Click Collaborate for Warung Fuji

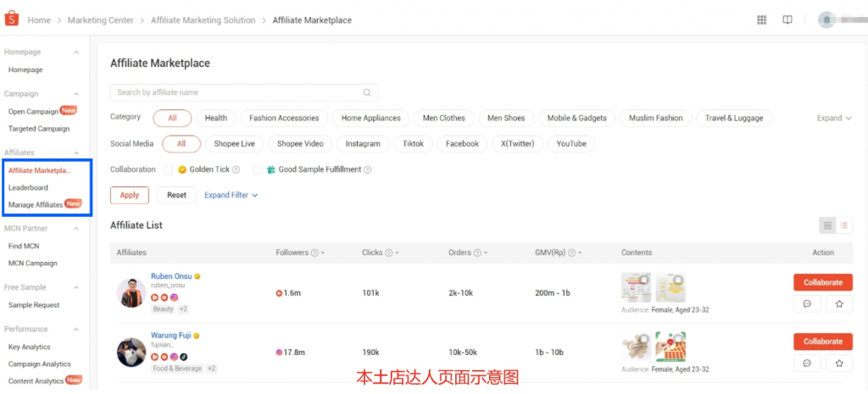pos(823,341)
